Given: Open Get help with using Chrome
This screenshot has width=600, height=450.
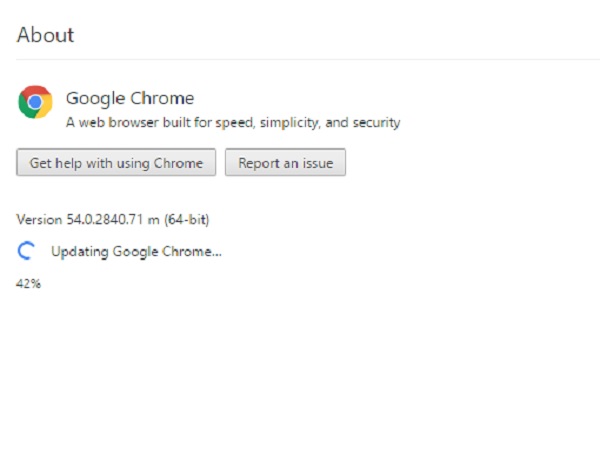Looking at the screenshot, I should (116, 163).
